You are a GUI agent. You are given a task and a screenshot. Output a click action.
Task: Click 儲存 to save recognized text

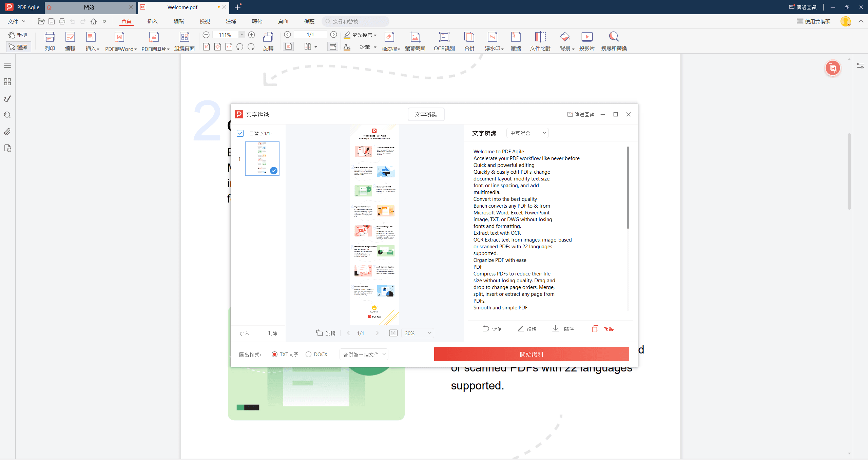pos(563,329)
